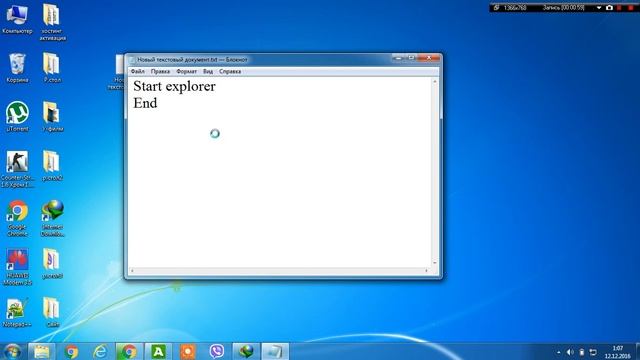Select the folder icon beside HUAWEI Modem
The image size is (640, 360).
click(x=52, y=264)
